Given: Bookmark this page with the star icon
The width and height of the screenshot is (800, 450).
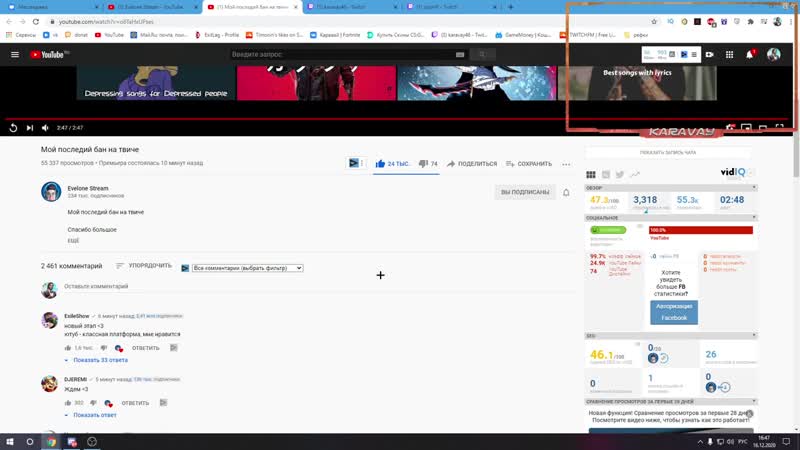Looking at the screenshot, I should [x=654, y=21].
